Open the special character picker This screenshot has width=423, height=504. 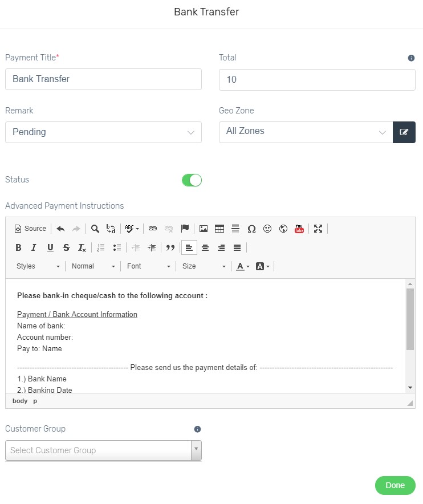point(251,229)
